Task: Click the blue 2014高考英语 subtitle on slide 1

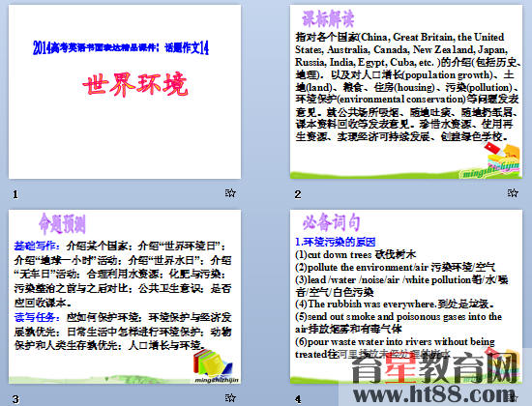Action: click(x=121, y=47)
